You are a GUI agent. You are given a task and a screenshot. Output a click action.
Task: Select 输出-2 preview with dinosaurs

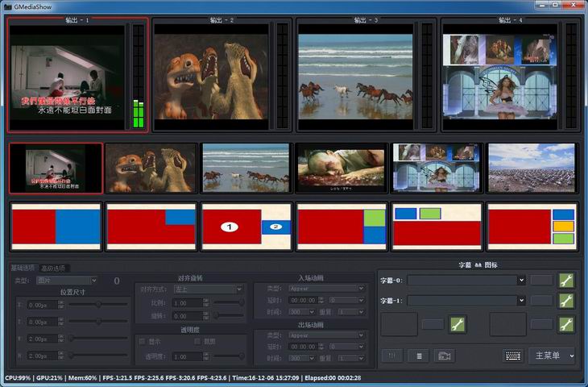point(211,77)
